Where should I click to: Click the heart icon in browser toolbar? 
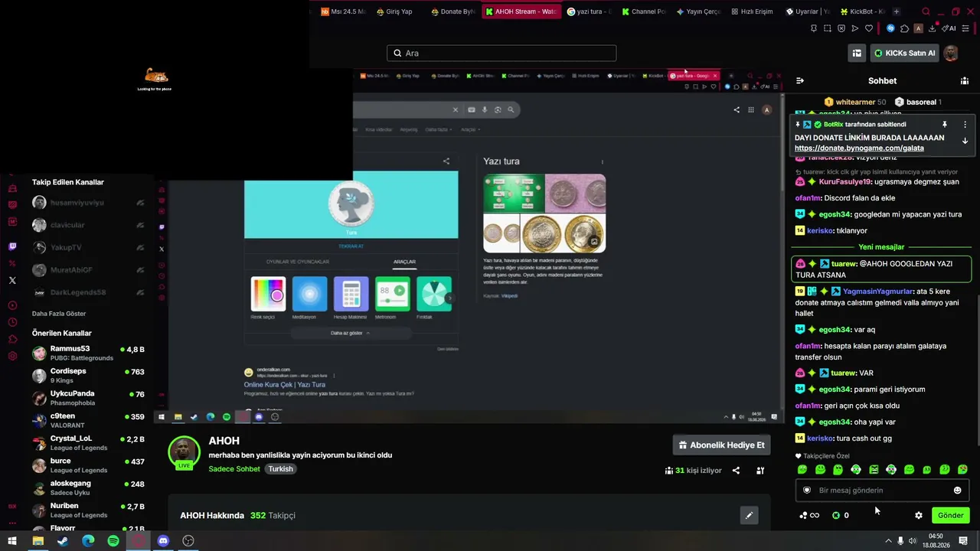(x=869, y=28)
